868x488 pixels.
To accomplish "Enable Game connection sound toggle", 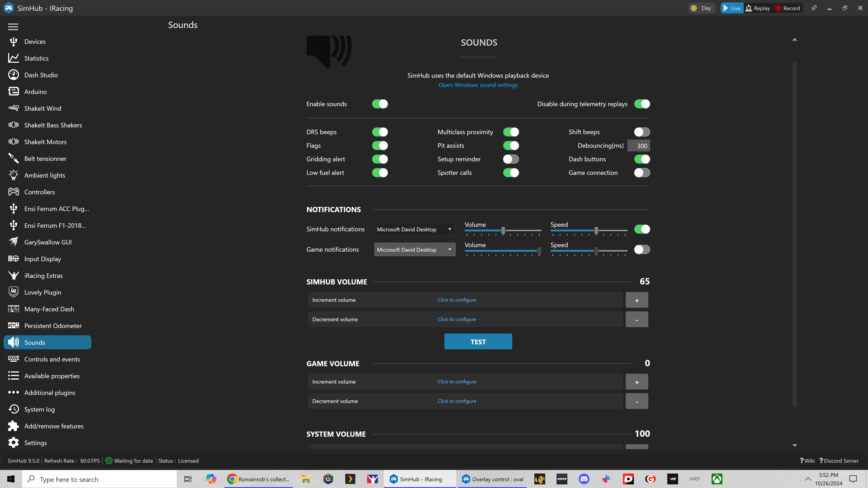I will (x=642, y=173).
